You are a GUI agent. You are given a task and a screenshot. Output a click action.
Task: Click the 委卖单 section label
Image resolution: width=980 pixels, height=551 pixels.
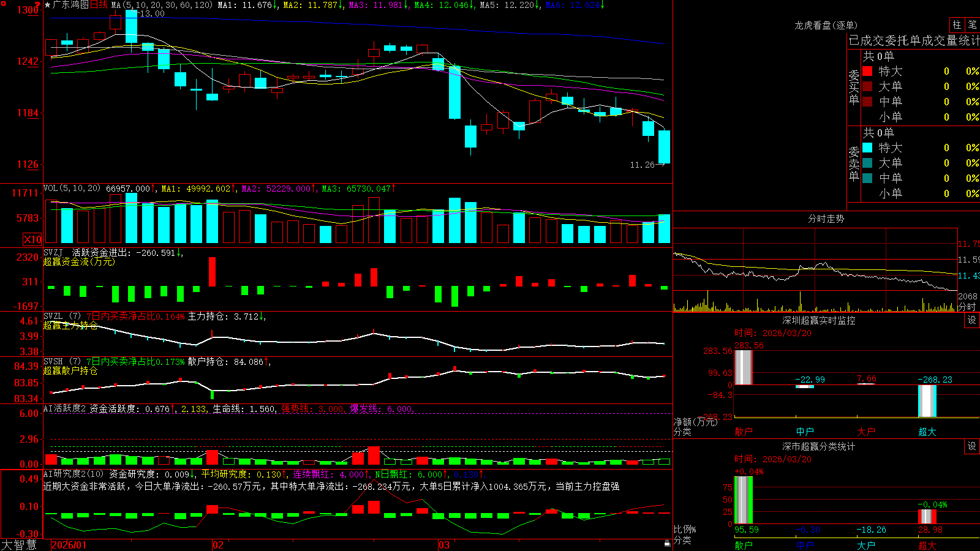click(854, 163)
